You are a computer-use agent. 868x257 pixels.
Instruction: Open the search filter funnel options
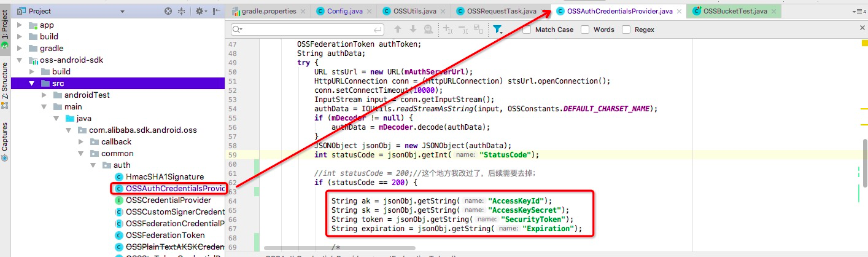[498, 29]
